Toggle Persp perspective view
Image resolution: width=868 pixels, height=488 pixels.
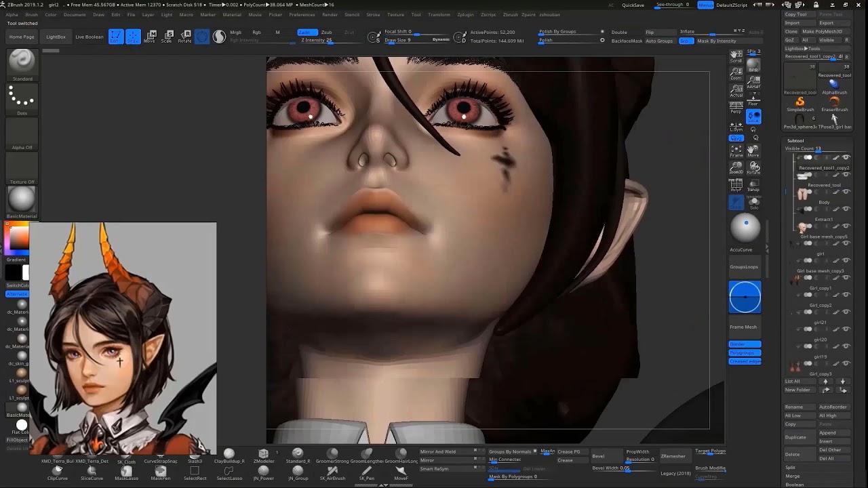(x=736, y=108)
